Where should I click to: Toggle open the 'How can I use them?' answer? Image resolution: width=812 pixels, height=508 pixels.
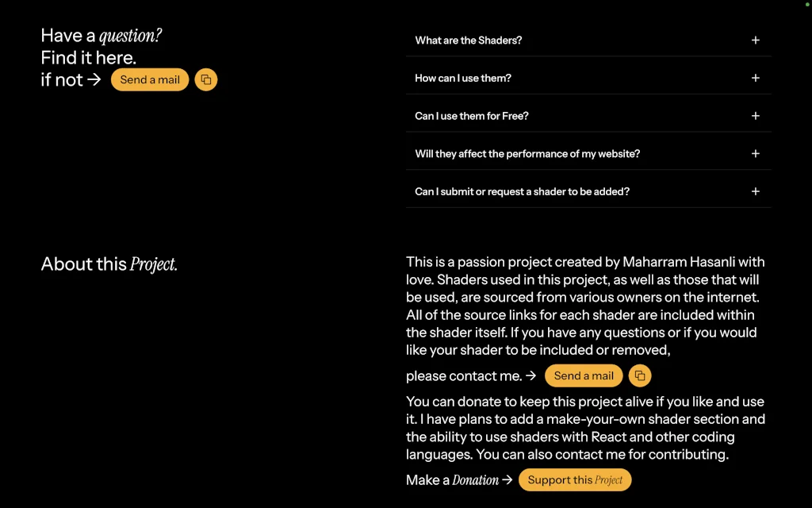[588, 78]
